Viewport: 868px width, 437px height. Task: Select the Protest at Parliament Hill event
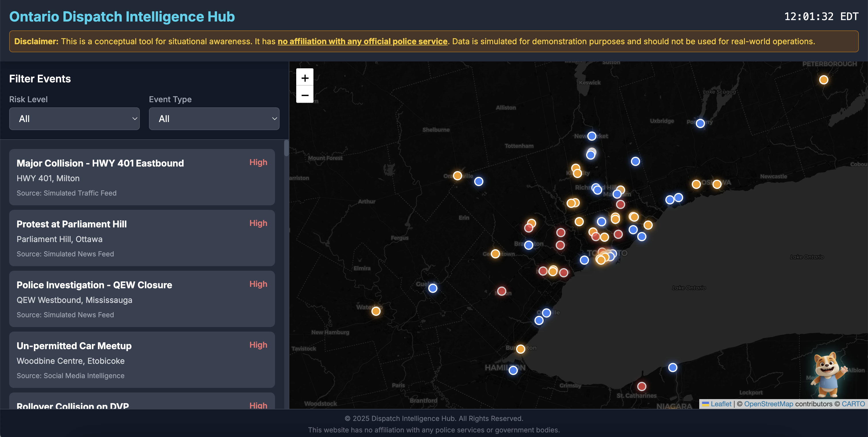pyautogui.click(x=142, y=238)
